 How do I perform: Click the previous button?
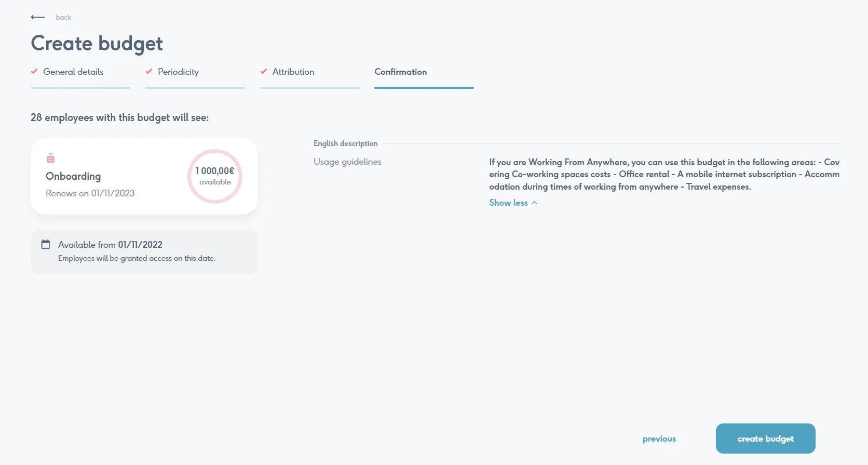[659, 439]
